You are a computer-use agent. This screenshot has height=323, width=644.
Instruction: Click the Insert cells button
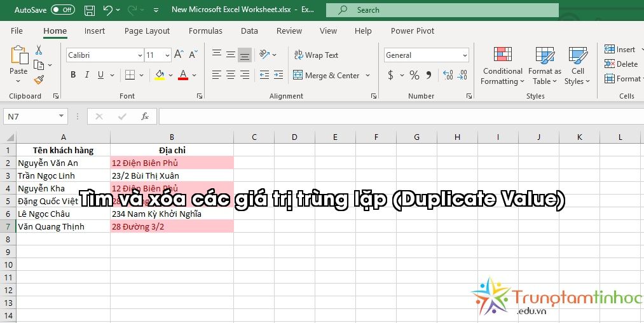click(620, 50)
